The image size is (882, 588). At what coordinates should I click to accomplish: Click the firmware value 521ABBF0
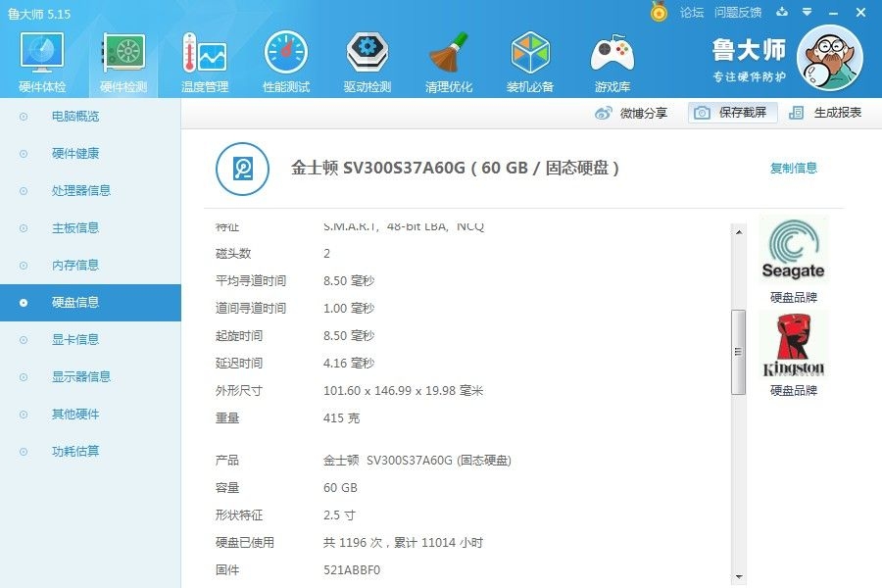pyautogui.click(x=352, y=570)
